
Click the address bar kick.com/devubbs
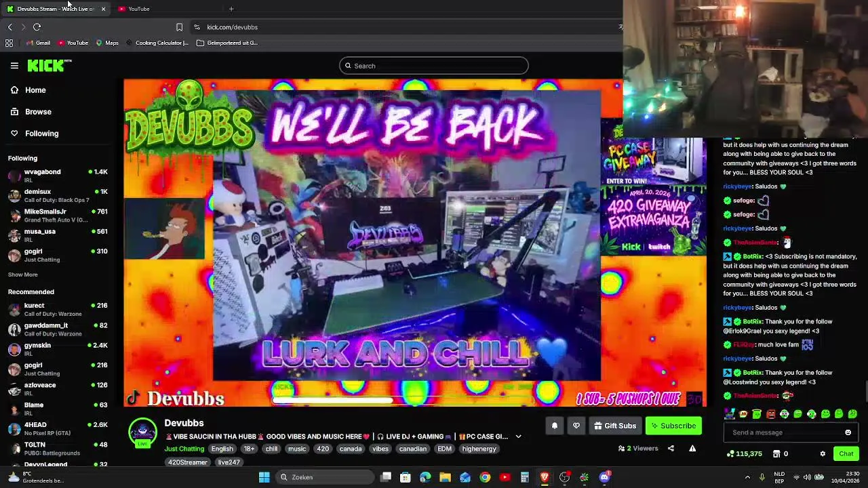(x=232, y=27)
